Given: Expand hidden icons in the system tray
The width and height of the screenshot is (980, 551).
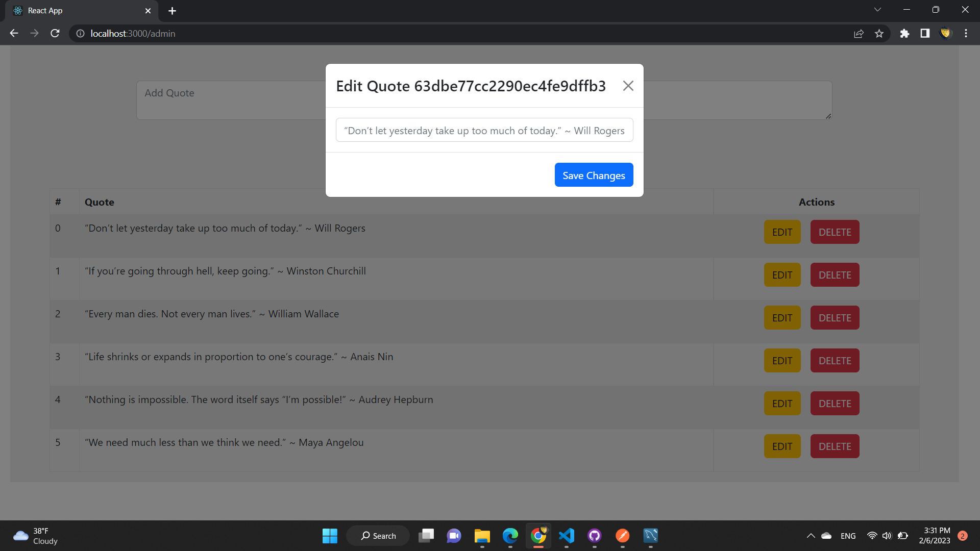Looking at the screenshot, I should click(x=811, y=536).
